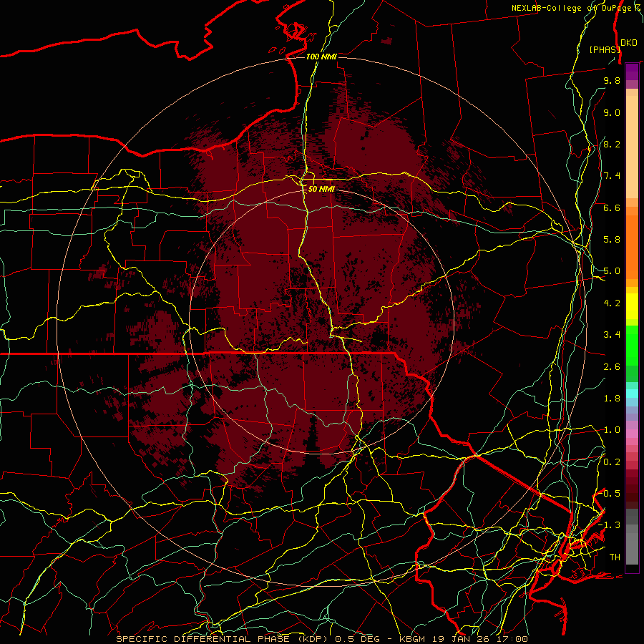Pick the yellow segment of the color bar
644x644 pixels.
click(632, 306)
